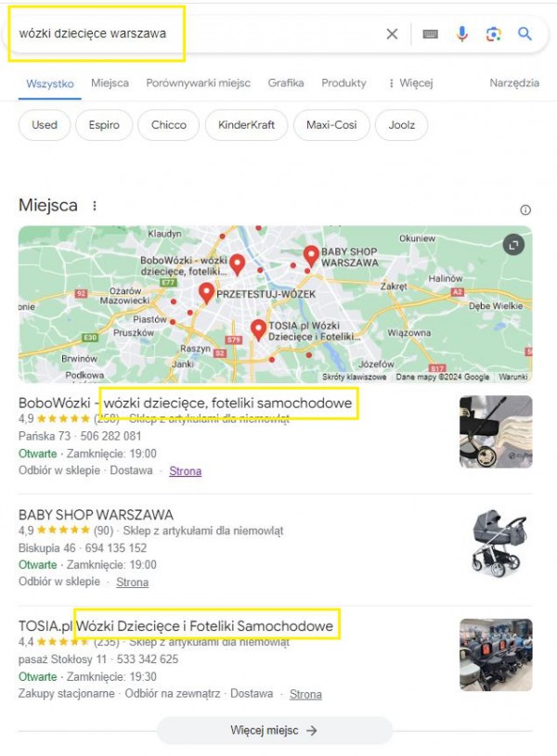Viewport: 557px width, 756px height.
Task: Open the TOSIA.pl store photo thumbnail
Action: pos(496,655)
